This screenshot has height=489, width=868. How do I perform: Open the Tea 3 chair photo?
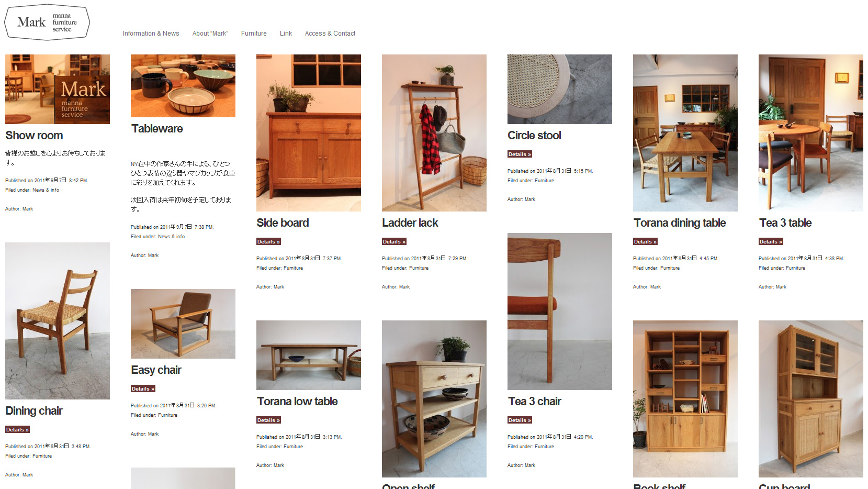[x=560, y=312]
